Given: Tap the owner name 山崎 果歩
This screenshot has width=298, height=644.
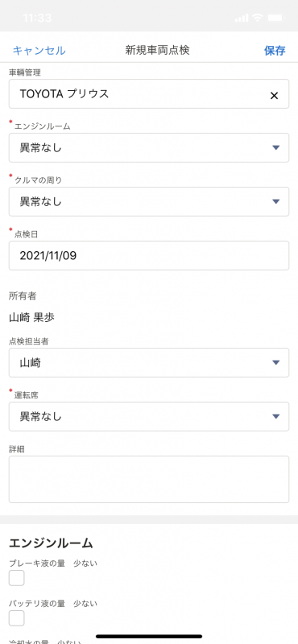Looking at the screenshot, I should pos(31,317).
